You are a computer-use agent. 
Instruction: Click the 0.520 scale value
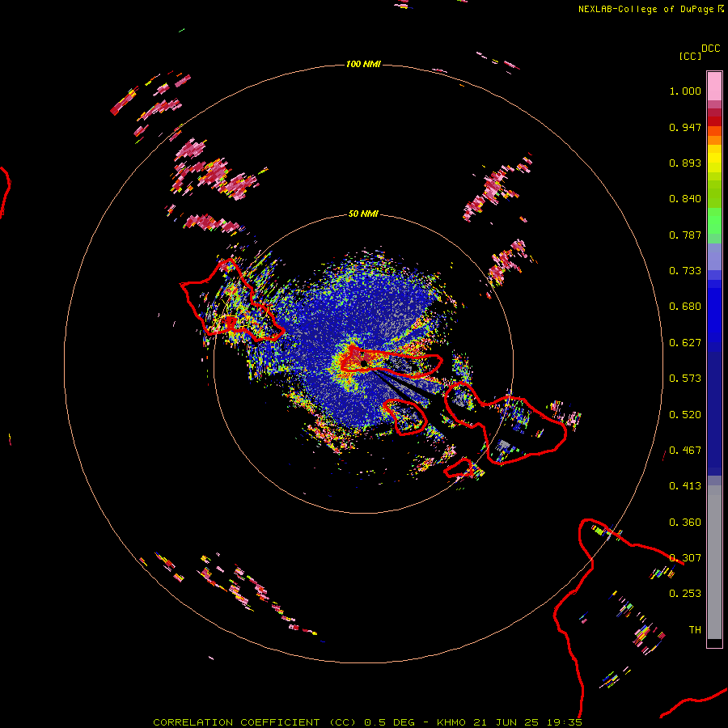685,415
